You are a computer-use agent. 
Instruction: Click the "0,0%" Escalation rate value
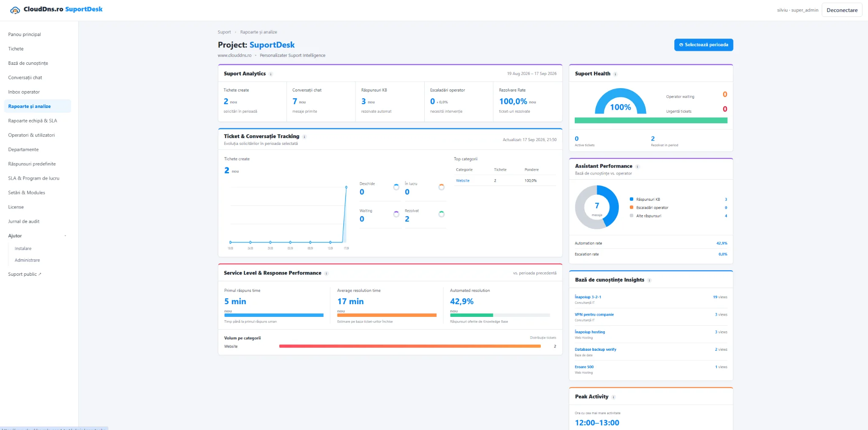723,255
